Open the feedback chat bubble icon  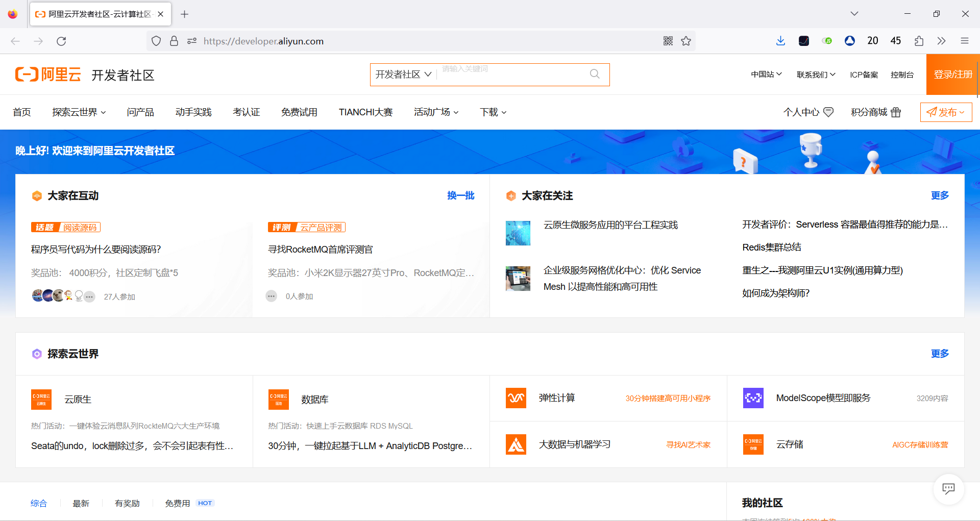[948, 489]
